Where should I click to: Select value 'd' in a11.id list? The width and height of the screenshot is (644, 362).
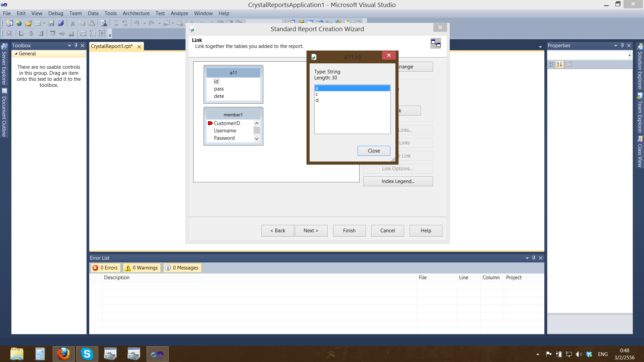[x=352, y=100]
